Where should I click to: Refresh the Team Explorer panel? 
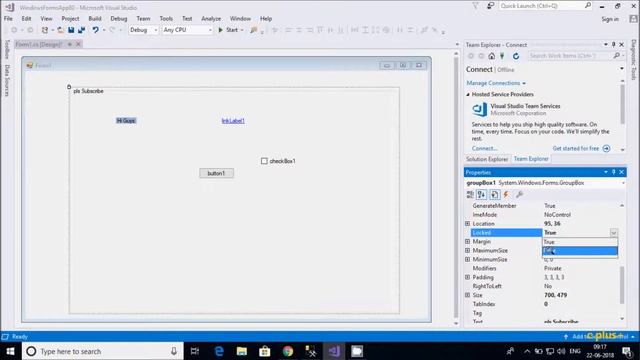(516, 56)
